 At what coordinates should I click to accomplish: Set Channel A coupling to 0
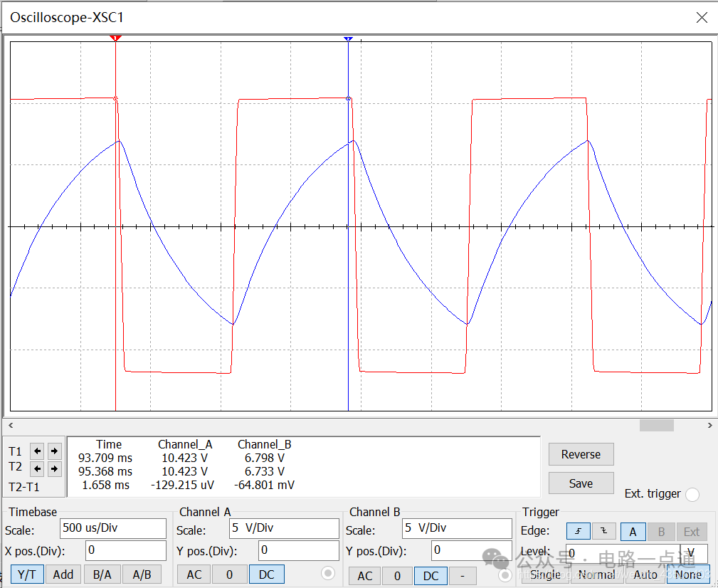coord(229,574)
